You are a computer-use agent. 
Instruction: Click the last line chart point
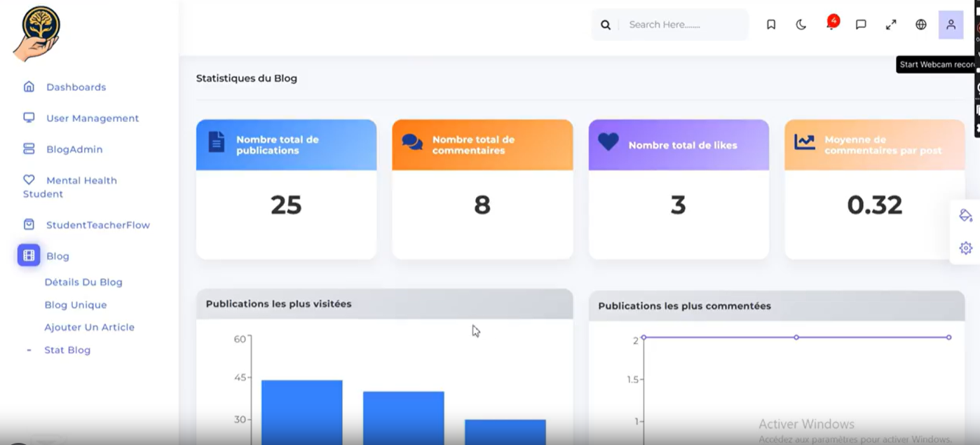tap(949, 338)
